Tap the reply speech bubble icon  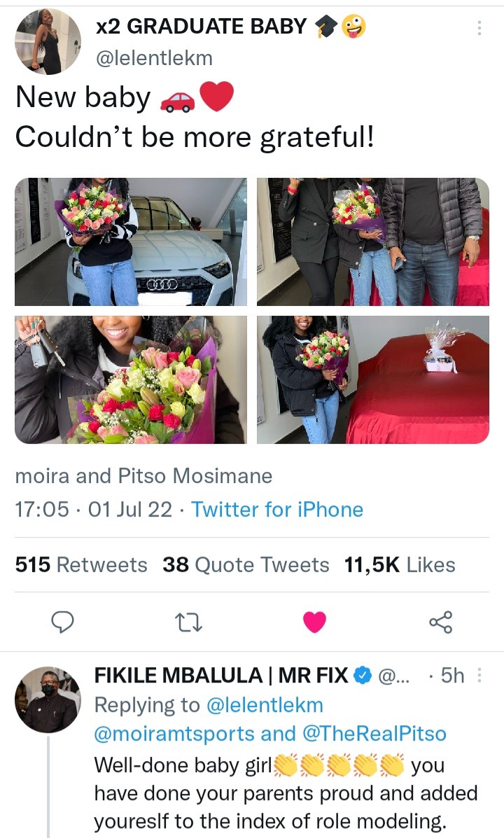point(62,622)
